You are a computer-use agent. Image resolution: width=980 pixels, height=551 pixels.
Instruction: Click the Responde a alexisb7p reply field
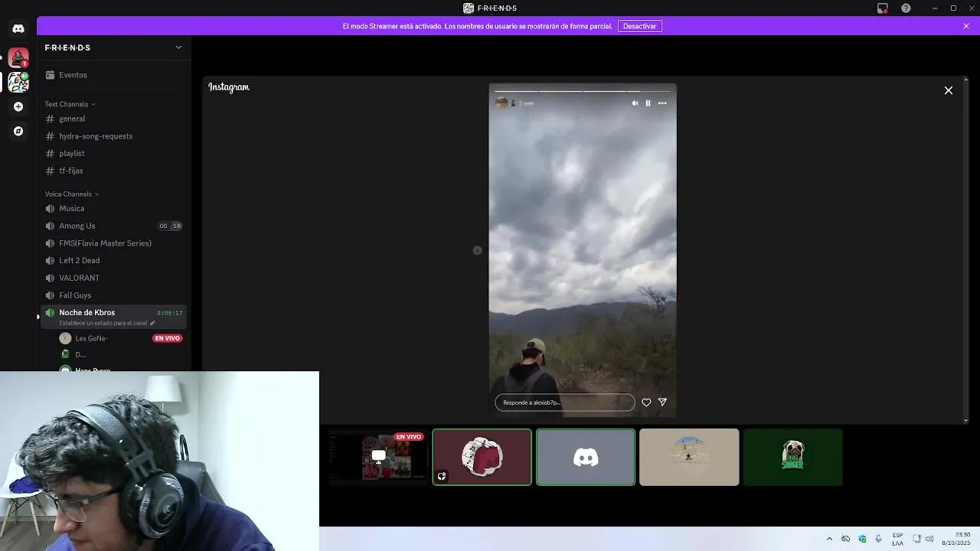point(565,403)
